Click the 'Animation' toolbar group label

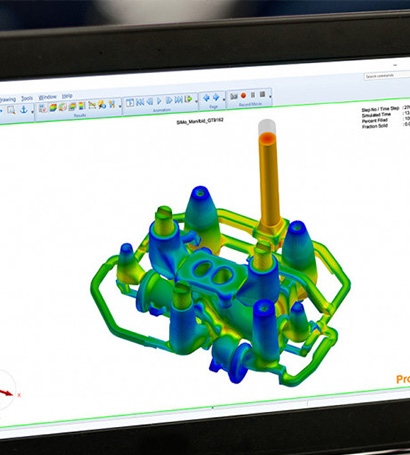(162, 110)
